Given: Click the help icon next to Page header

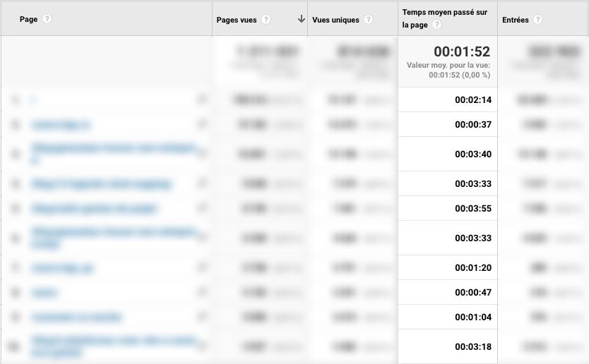Looking at the screenshot, I should tap(47, 20).
